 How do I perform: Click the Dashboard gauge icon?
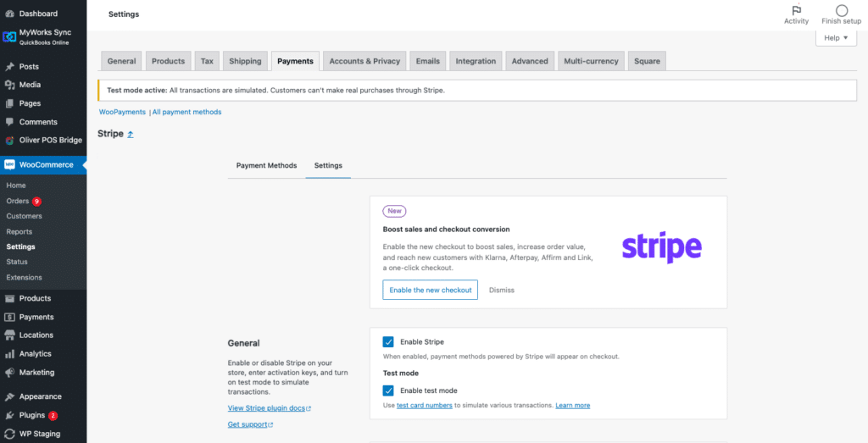[9, 14]
